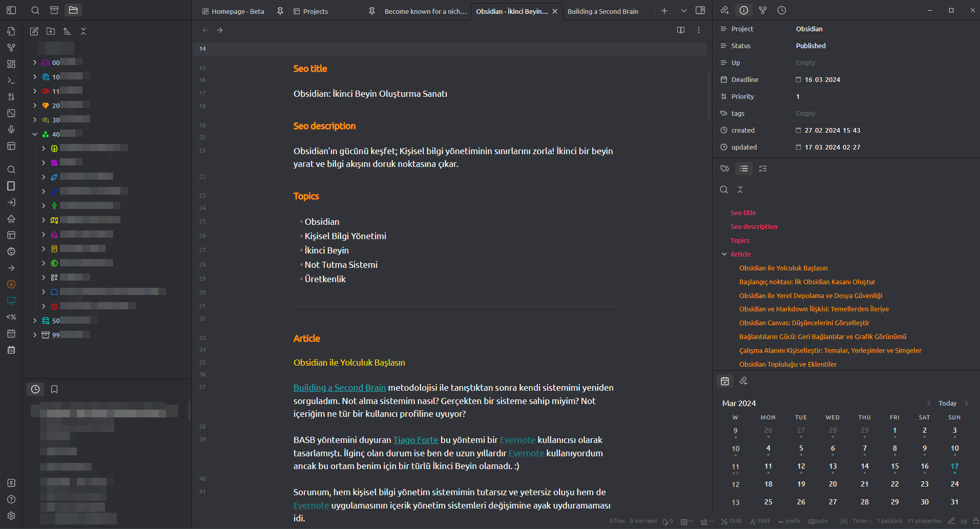Open recent history clock tab, right sidebar
The width and height of the screenshot is (980, 529).
782,10
